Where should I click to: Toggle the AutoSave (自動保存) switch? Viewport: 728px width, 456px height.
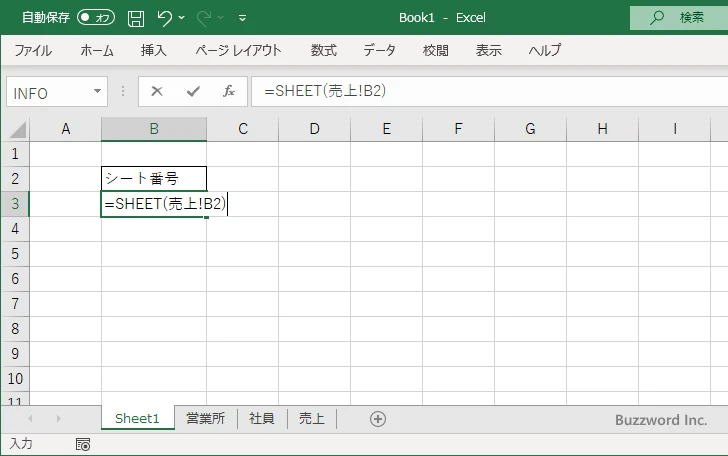click(x=96, y=18)
